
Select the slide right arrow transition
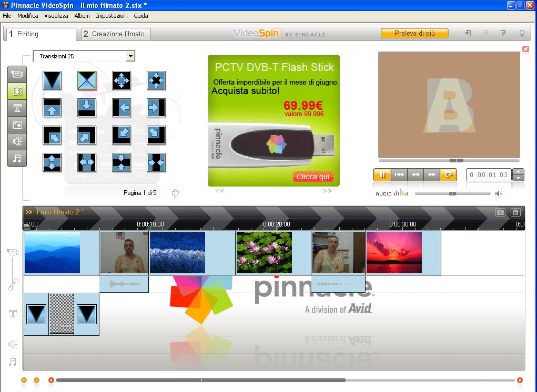click(x=156, y=108)
